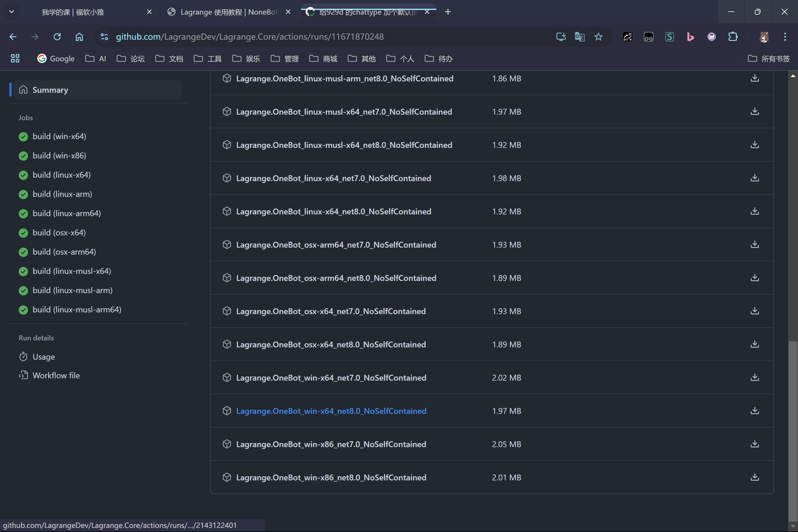Viewport: 798px width, 532px height.
Task: Open the browser extensions puzzle icon
Action: click(x=732, y=37)
